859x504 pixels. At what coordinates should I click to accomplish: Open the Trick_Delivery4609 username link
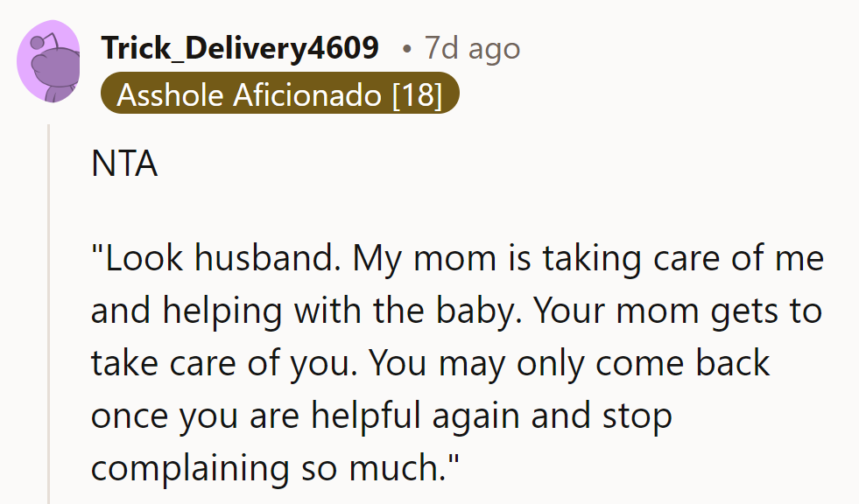pyautogui.click(x=240, y=48)
